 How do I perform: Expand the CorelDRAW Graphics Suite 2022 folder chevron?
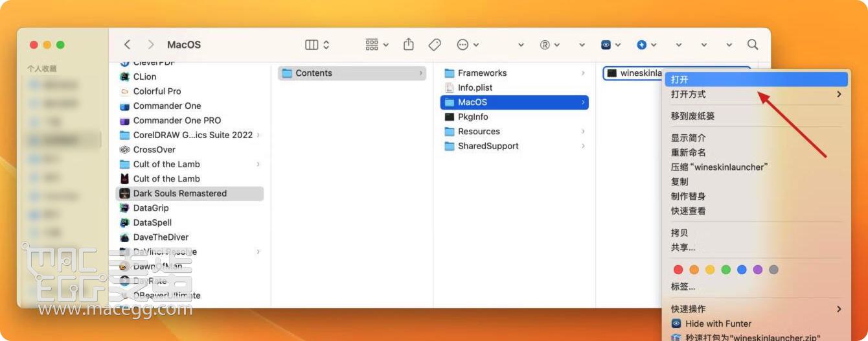click(258, 135)
